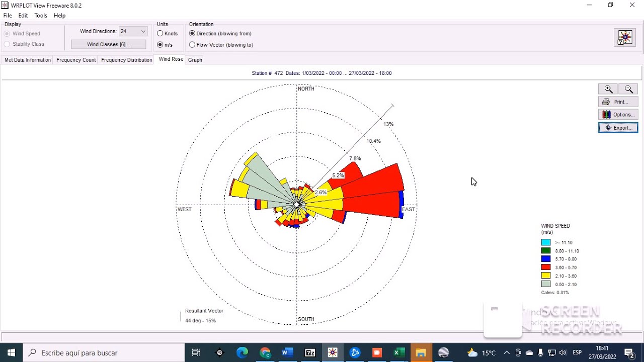Click the grey 0.50 - 2.10 legend swatch
This screenshot has height=362, width=644.
(546, 284)
